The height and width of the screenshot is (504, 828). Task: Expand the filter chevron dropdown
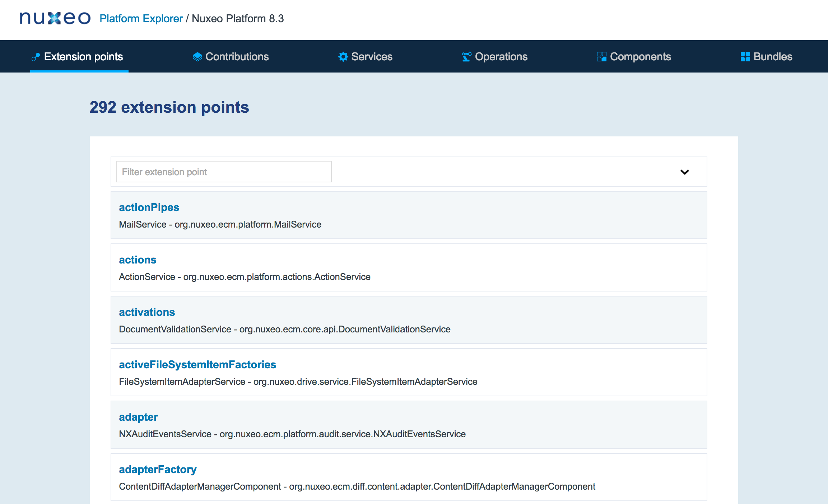tap(684, 172)
